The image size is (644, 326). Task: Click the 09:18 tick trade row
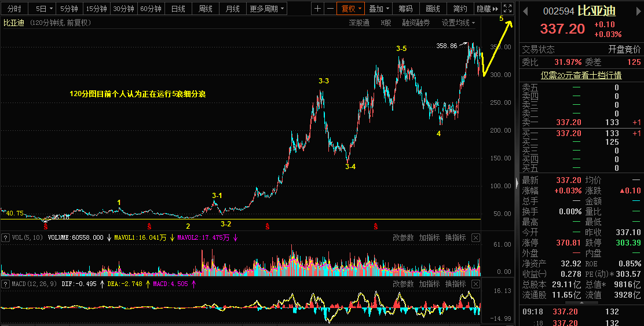click(581, 312)
